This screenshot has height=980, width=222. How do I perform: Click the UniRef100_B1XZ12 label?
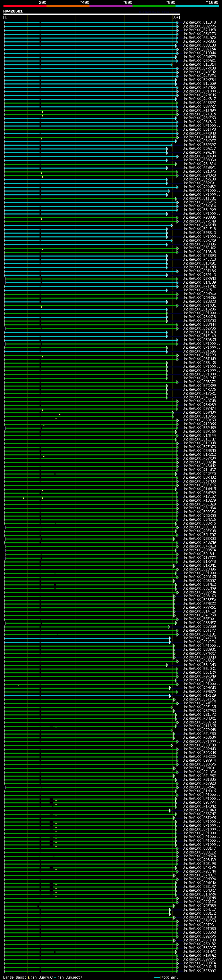click(199, 454)
